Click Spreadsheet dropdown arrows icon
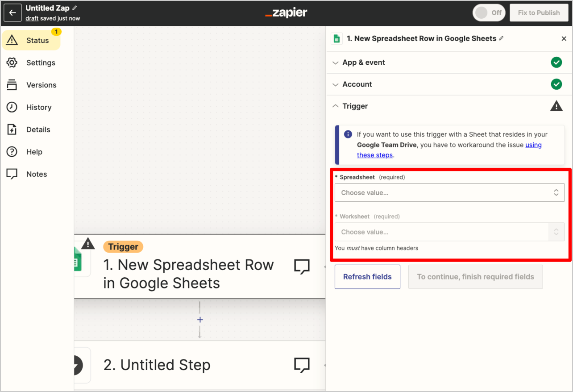 [556, 193]
